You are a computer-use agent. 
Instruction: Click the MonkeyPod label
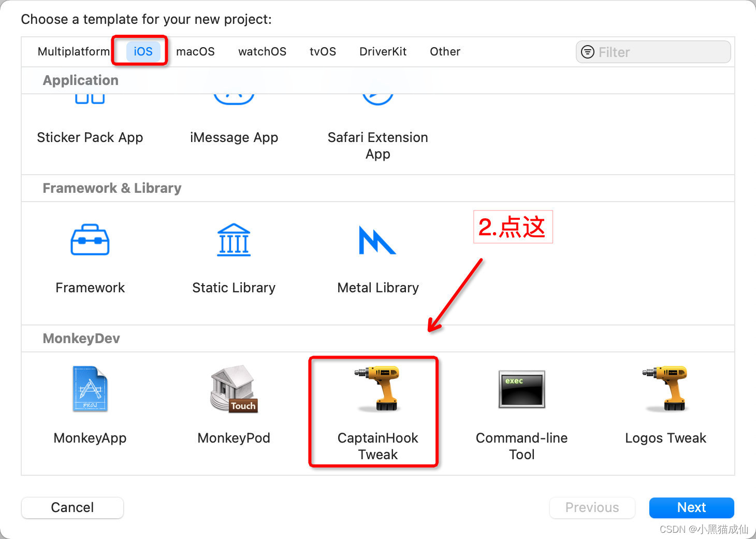click(234, 438)
